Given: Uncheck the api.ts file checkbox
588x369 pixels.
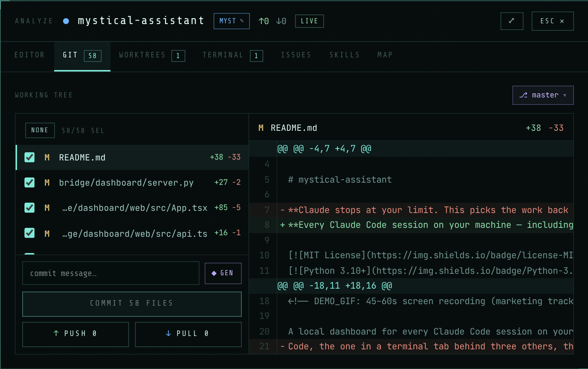Looking at the screenshot, I should [30, 233].
